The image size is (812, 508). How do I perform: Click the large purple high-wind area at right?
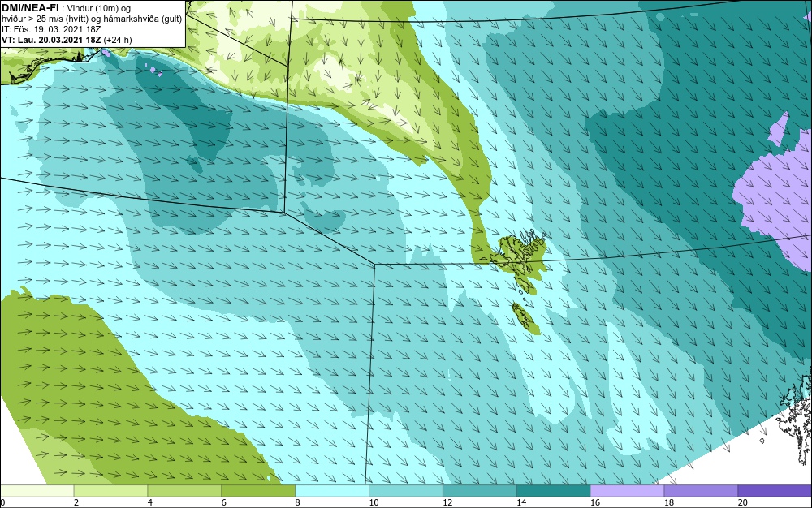point(773,199)
